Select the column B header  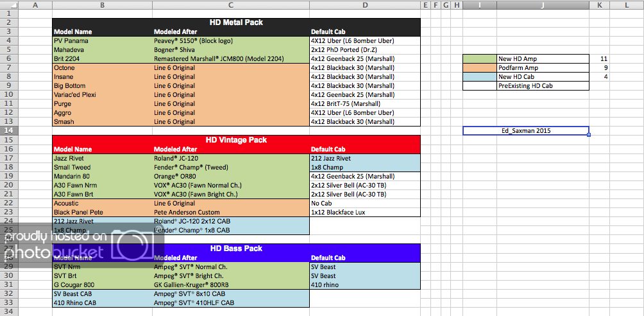(x=102, y=5)
